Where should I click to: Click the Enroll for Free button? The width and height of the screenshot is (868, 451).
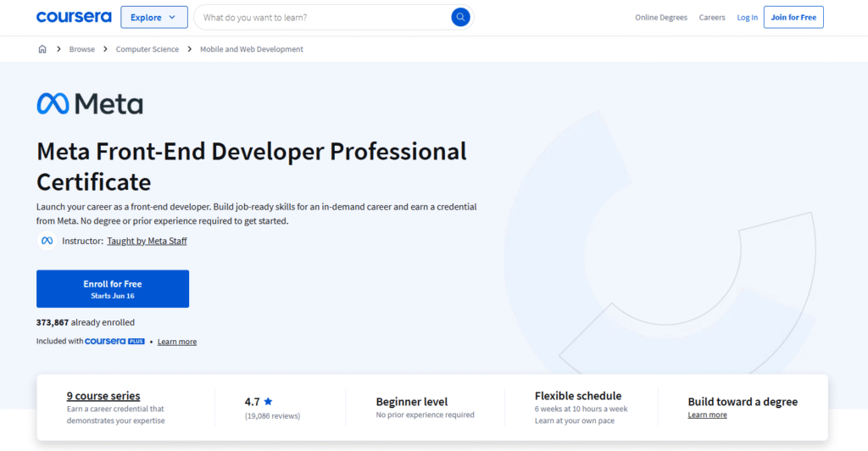click(x=113, y=289)
